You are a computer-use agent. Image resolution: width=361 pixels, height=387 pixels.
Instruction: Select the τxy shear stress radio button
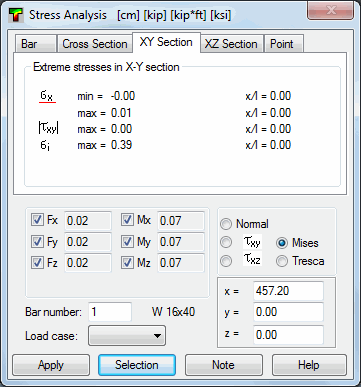(x=226, y=242)
